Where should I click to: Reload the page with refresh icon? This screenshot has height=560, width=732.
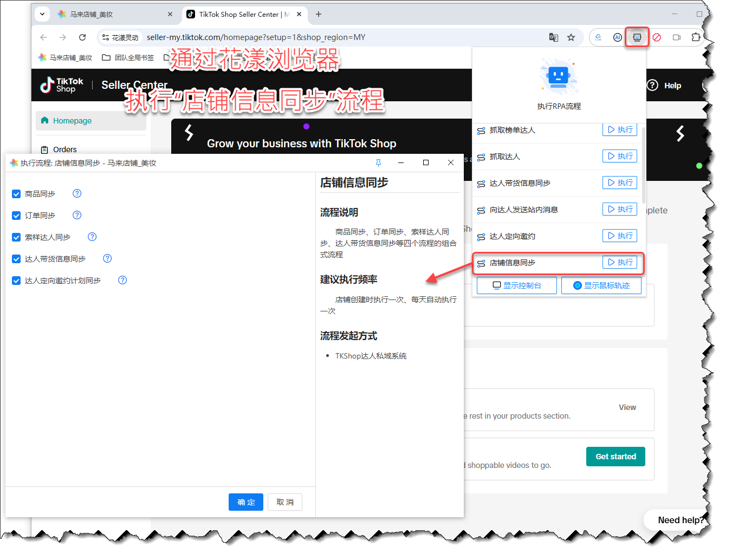82,37
